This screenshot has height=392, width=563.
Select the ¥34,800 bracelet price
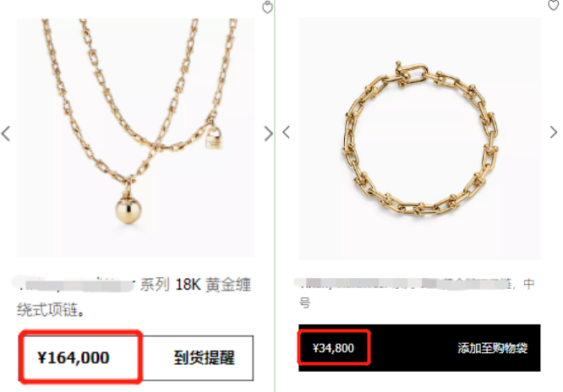333,348
